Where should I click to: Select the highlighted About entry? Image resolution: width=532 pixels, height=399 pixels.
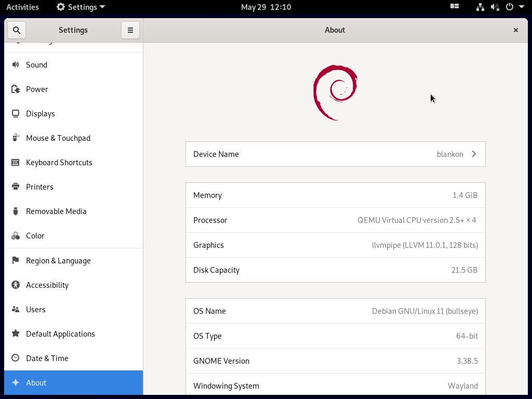74,382
